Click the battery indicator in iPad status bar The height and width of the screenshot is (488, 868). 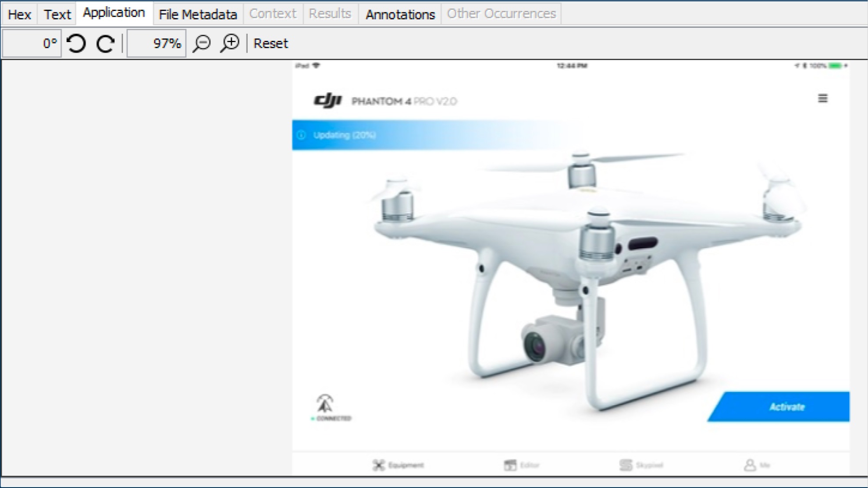tap(835, 66)
